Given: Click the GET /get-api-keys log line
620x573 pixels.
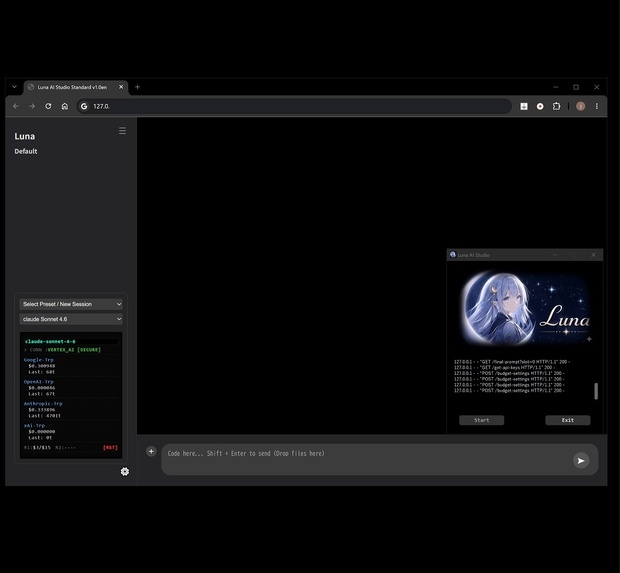Looking at the screenshot, I should (x=504, y=367).
